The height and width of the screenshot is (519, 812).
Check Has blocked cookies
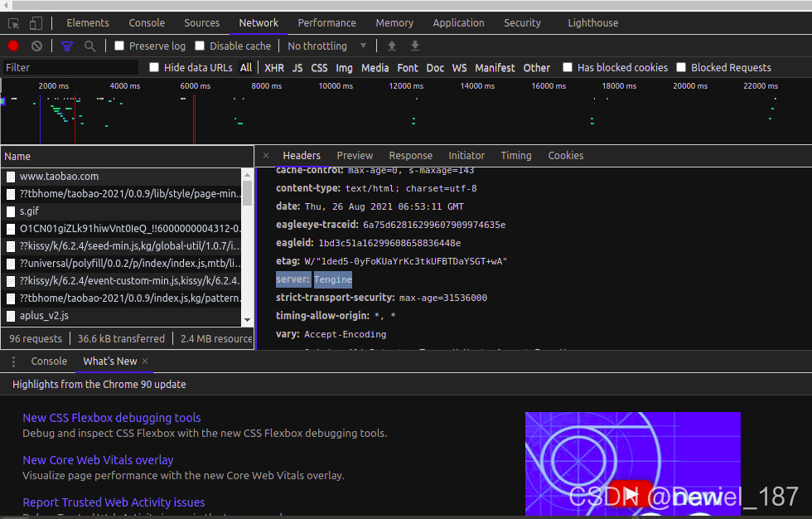coord(568,67)
